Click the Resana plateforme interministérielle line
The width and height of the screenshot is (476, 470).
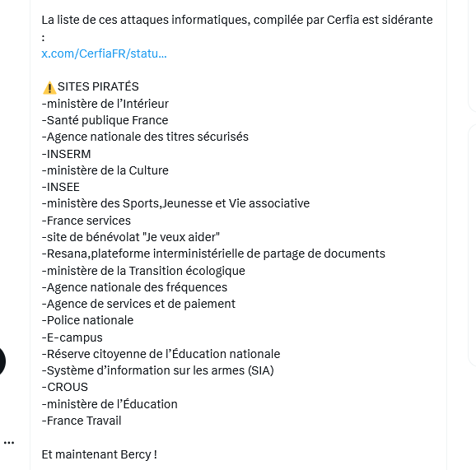pos(213,254)
